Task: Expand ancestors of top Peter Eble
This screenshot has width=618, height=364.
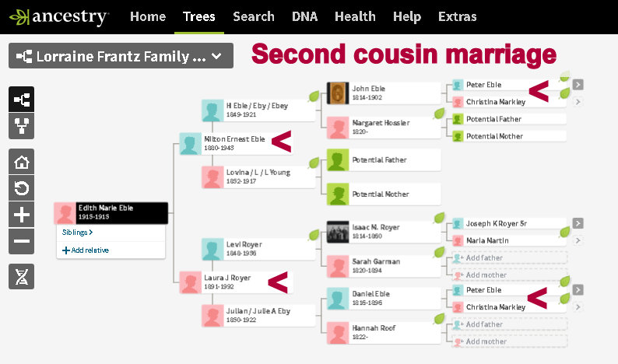Action: 578,85
